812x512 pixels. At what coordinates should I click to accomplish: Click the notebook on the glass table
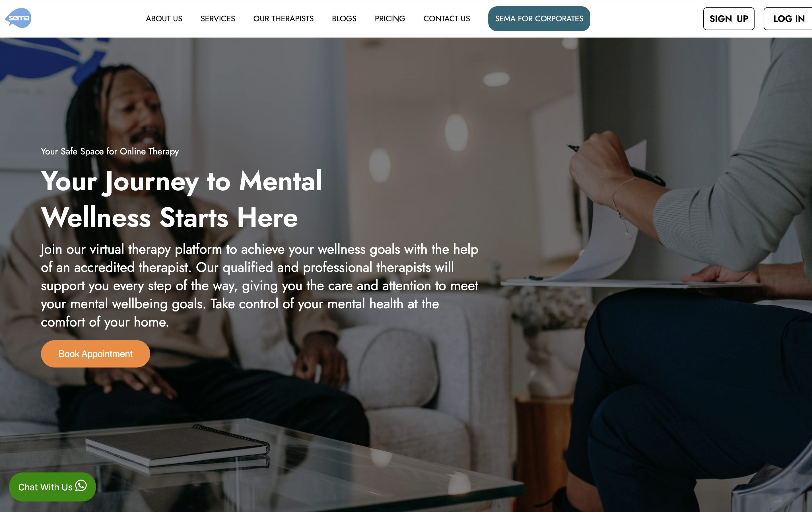click(178, 447)
